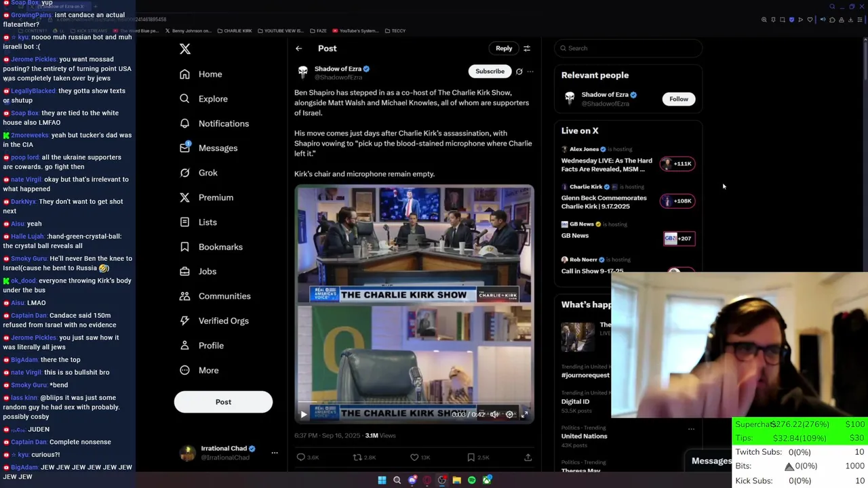The width and height of the screenshot is (868, 488).
Task: Click the share icon under the post
Action: [528, 457]
